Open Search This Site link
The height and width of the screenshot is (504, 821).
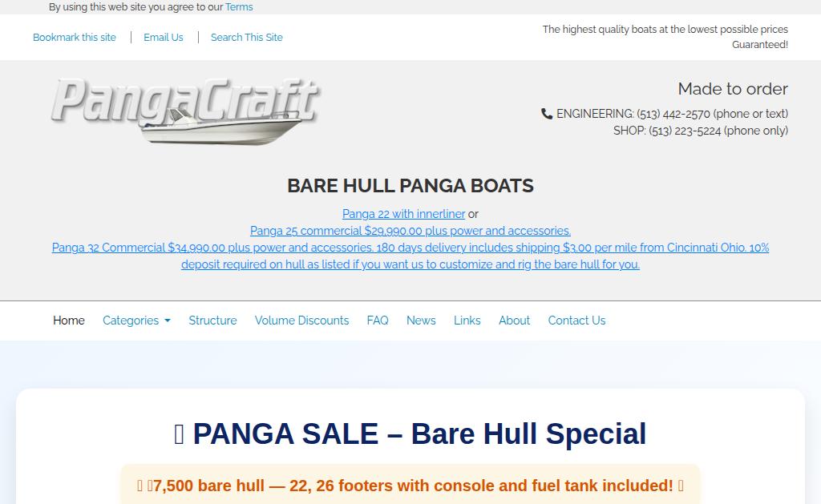click(247, 37)
